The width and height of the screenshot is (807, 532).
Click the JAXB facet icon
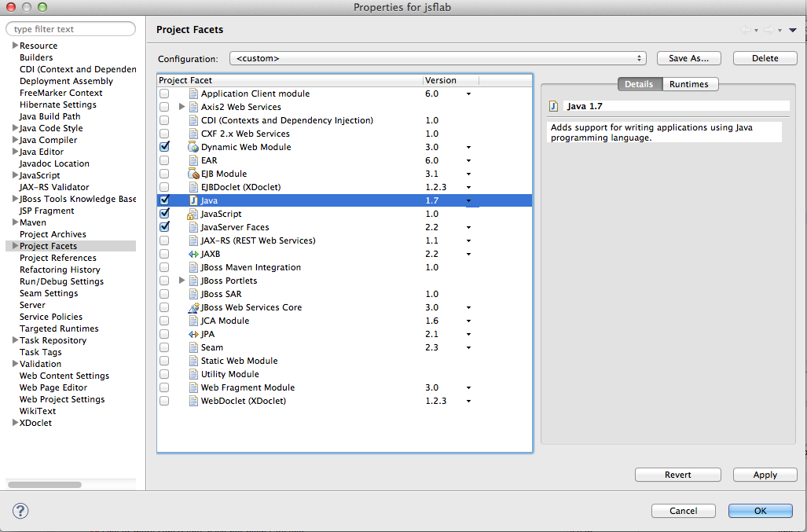(194, 254)
